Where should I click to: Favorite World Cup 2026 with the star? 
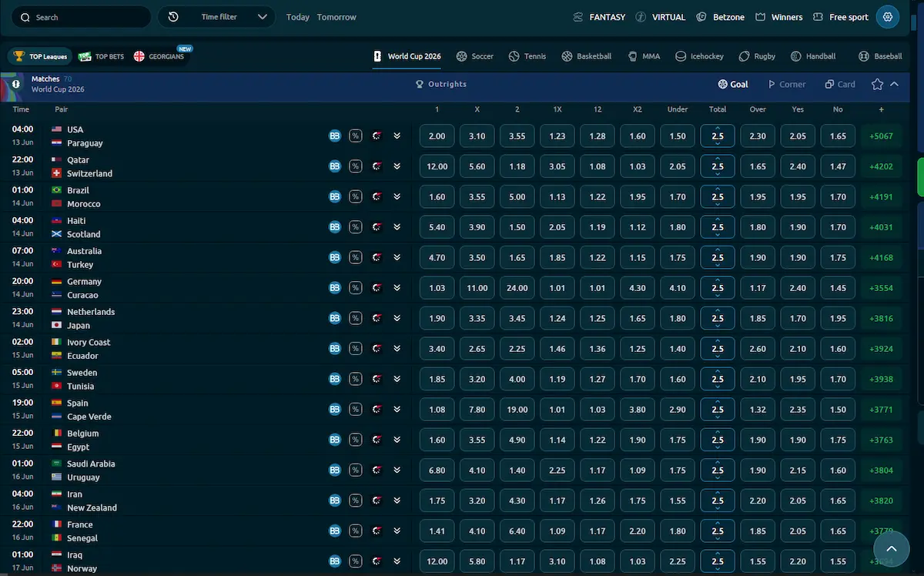877,84
